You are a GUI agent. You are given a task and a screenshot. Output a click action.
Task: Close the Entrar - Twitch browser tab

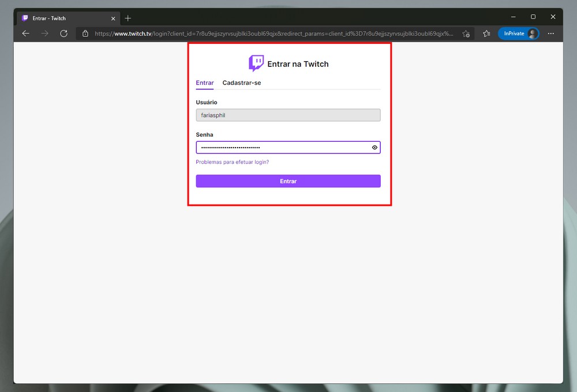pyautogui.click(x=113, y=18)
